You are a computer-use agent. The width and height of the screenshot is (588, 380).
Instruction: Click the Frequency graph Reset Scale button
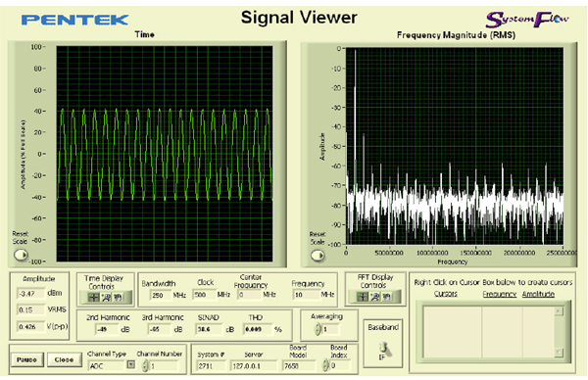pos(318,256)
